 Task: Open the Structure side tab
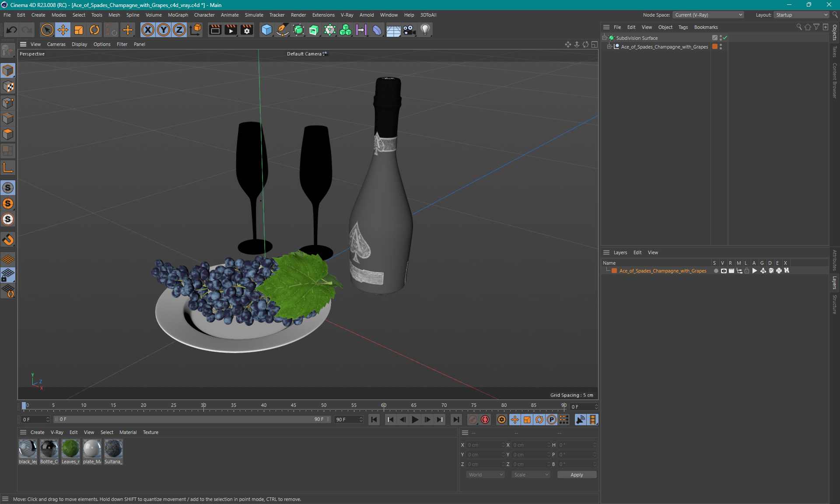coord(835,304)
